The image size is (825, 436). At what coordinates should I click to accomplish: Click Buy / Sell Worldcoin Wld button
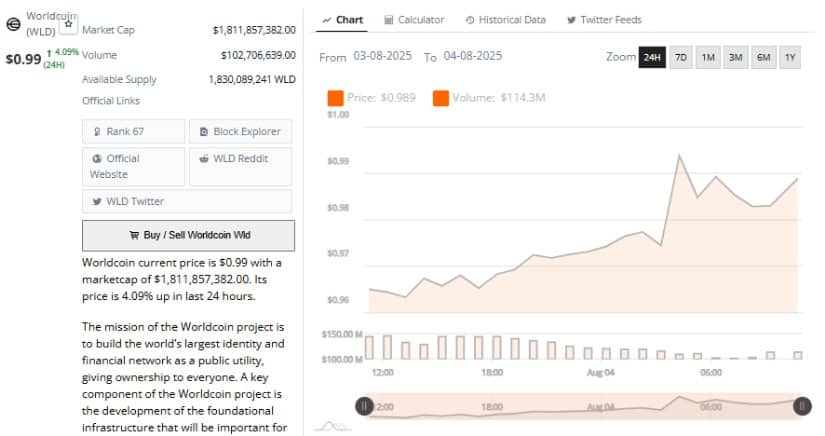pos(188,235)
